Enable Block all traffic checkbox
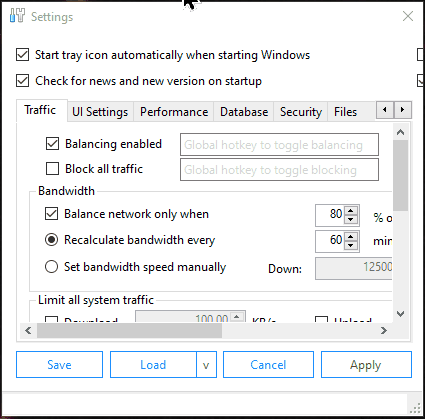This screenshot has width=425, height=419. pyautogui.click(x=52, y=169)
